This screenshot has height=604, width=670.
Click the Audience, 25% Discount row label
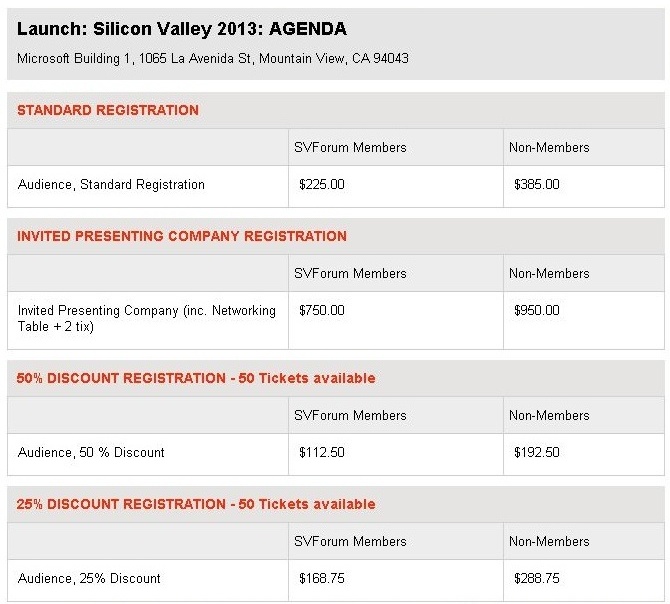coord(89,579)
